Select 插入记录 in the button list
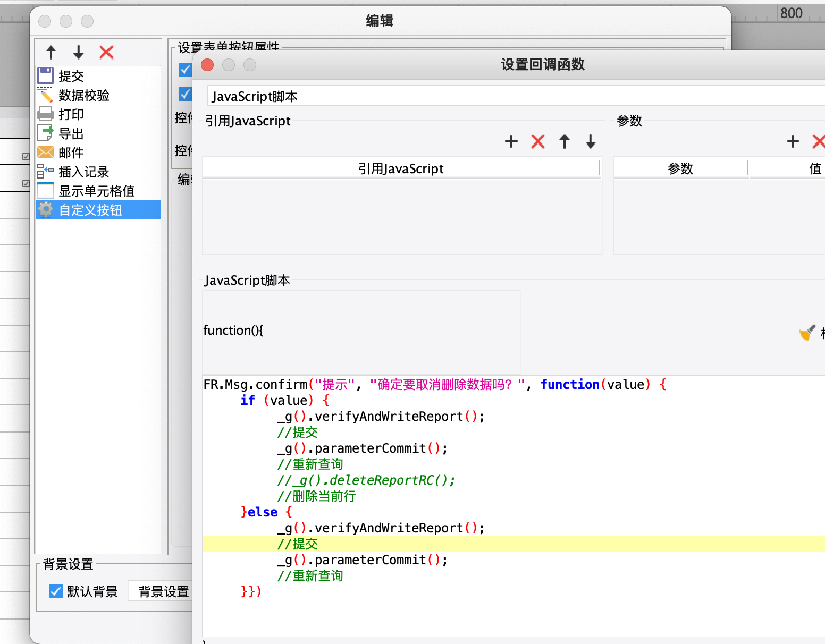The width and height of the screenshot is (825, 644). tap(83, 172)
